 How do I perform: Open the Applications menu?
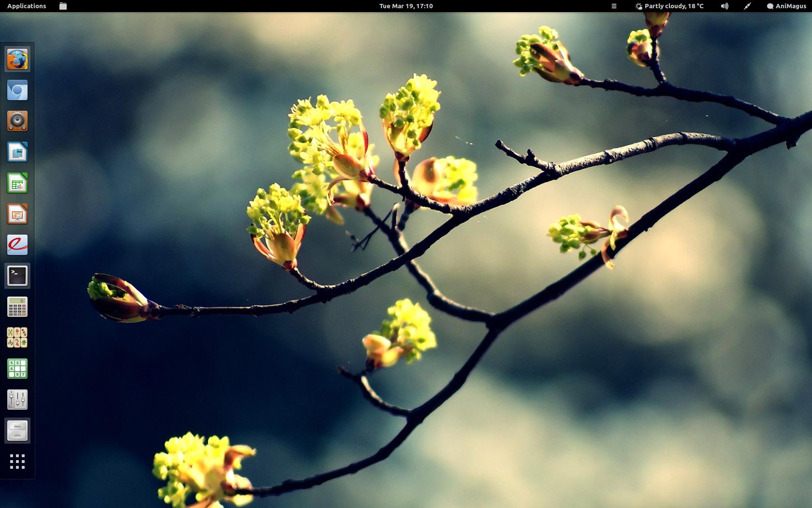27,6
